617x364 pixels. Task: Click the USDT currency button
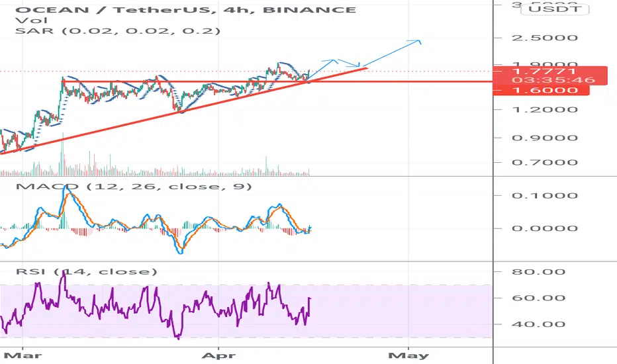click(x=555, y=9)
